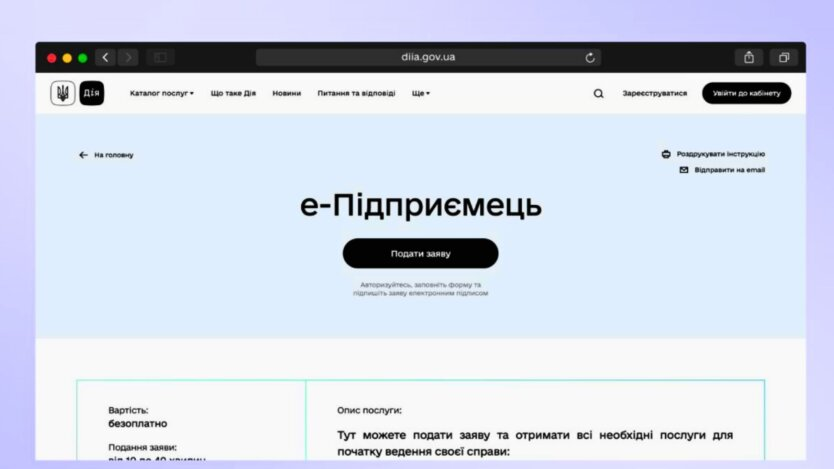Screen dimensions: 834x469
Task: Expand the Каталог послуг dropdown menu
Action: (162, 93)
